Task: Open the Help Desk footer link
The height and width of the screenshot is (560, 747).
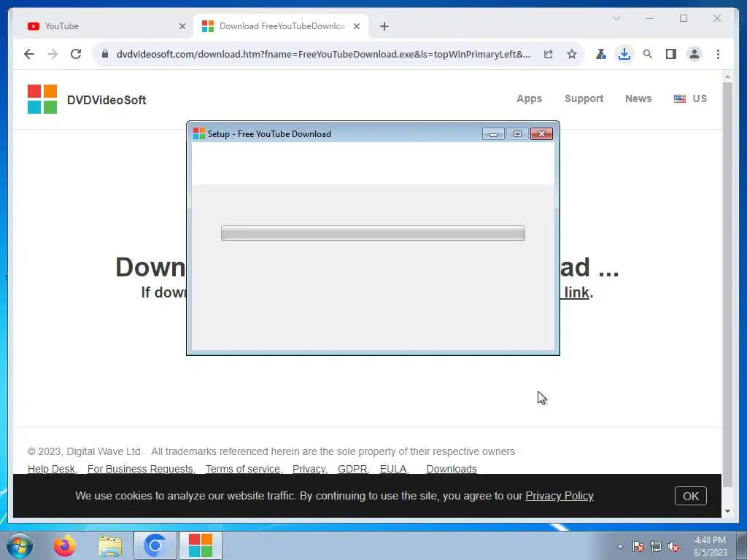Action: tap(52, 469)
